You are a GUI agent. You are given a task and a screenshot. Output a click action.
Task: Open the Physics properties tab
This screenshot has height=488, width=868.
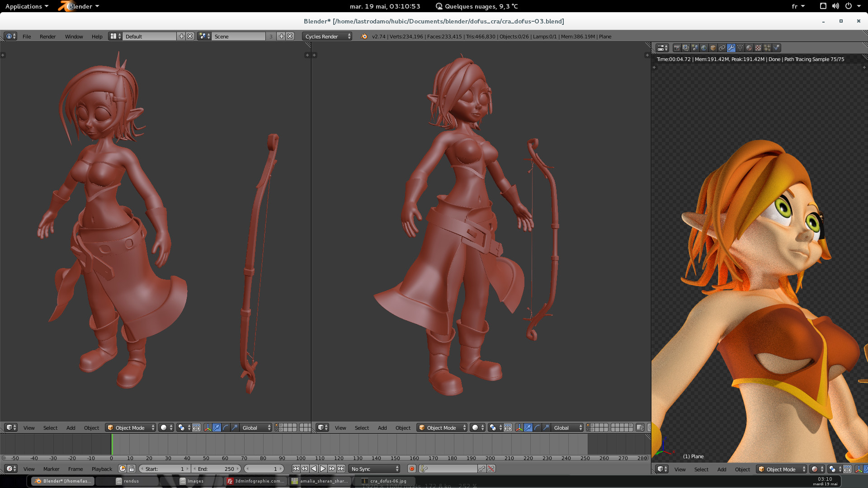pos(776,48)
